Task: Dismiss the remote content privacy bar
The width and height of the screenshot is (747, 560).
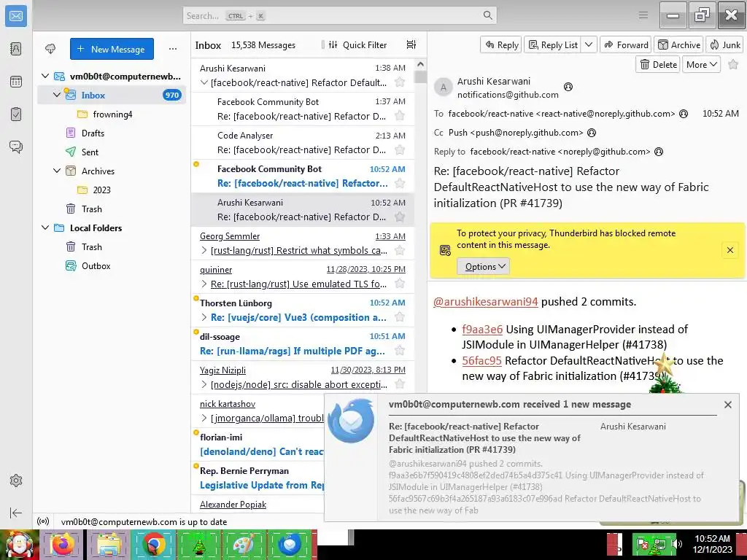Action: [x=729, y=249]
